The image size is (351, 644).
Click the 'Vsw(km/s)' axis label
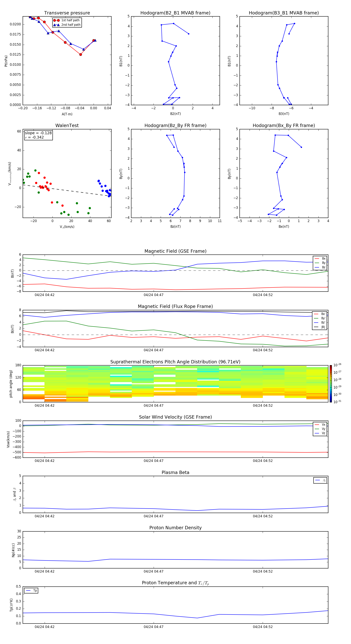pos(8,439)
